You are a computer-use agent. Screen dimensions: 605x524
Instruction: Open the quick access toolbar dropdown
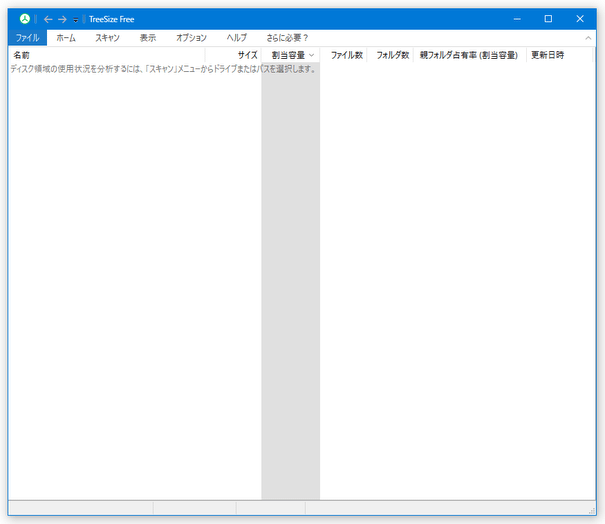[76, 20]
